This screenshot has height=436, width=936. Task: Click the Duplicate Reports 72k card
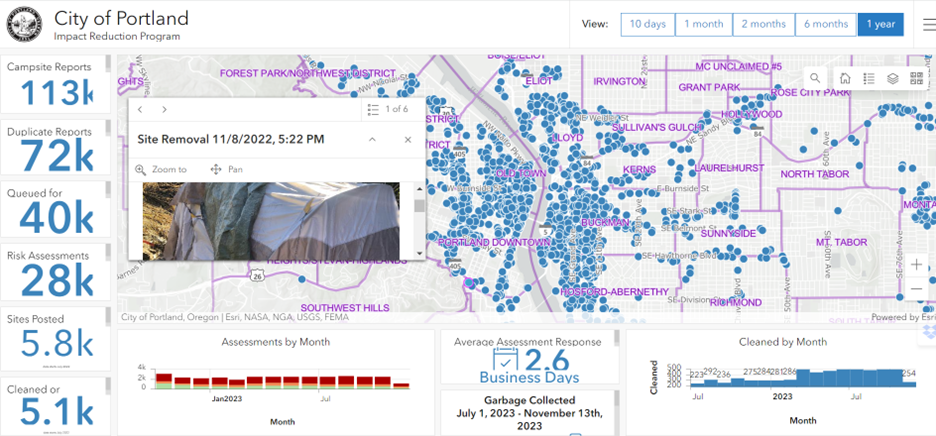click(x=54, y=147)
